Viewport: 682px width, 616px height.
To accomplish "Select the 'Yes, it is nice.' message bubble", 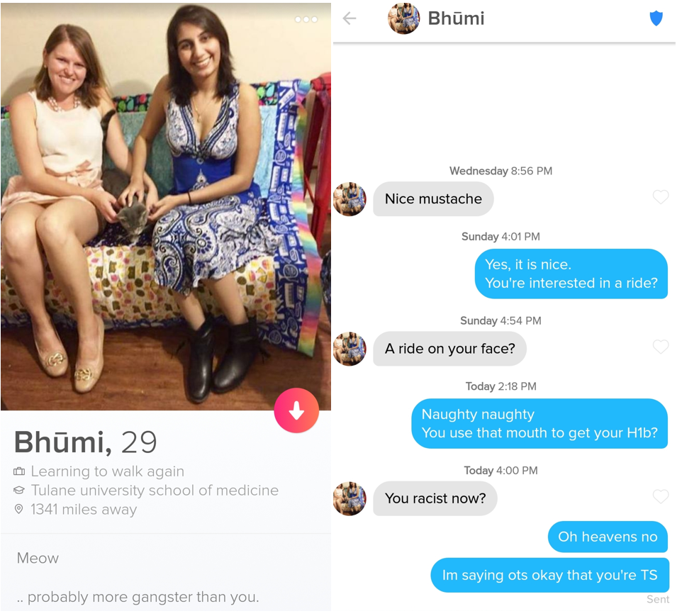I will (571, 274).
